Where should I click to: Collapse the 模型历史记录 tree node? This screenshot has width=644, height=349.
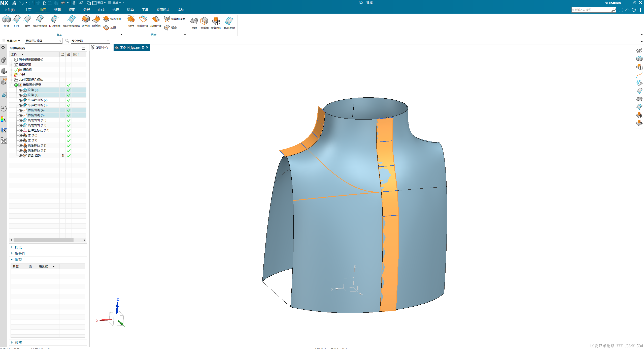12,85
